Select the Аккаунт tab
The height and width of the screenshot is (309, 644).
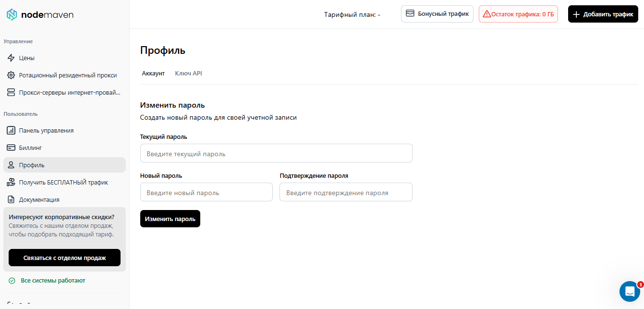[x=153, y=74]
